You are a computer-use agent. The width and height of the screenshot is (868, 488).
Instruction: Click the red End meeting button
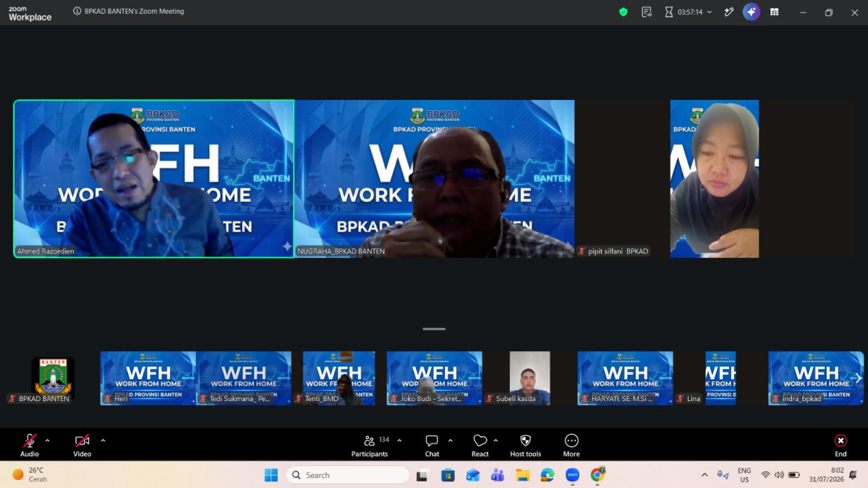tap(841, 445)
